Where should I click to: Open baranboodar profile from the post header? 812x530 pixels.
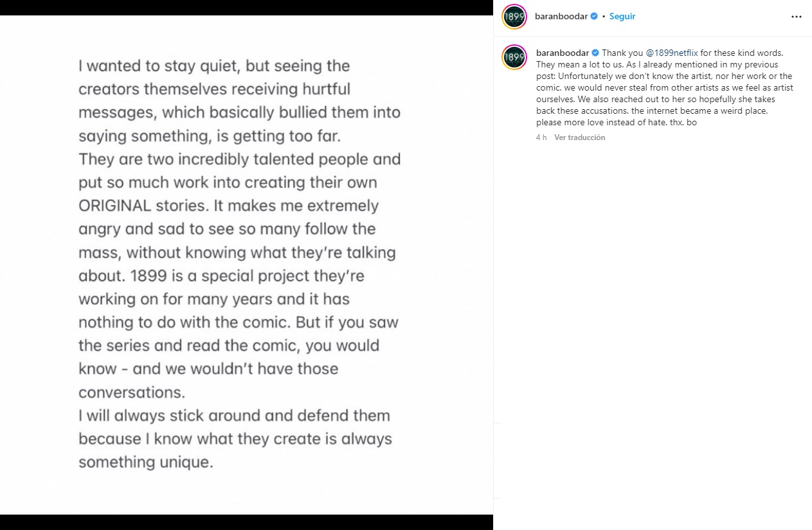561,17
